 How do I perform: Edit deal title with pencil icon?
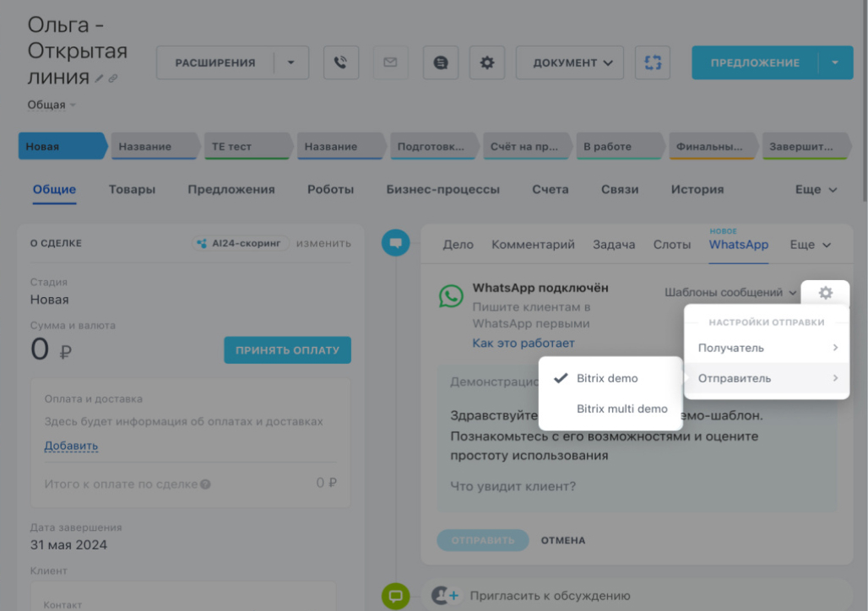click(x=99, y=78)
